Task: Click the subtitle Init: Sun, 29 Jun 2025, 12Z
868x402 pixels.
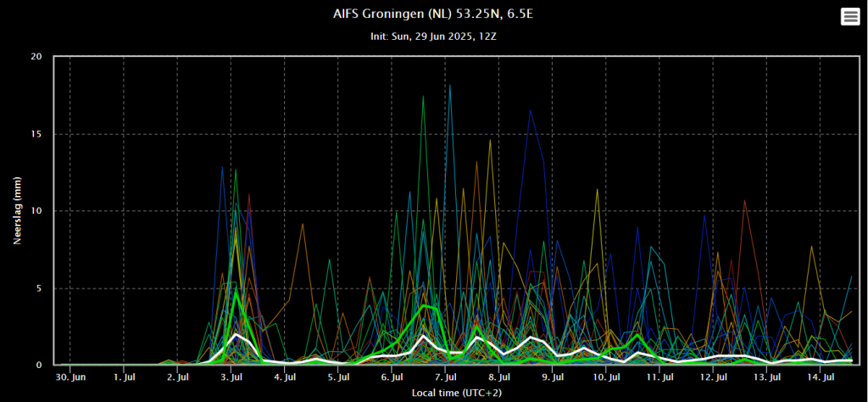Action: (x=433, y=36)
